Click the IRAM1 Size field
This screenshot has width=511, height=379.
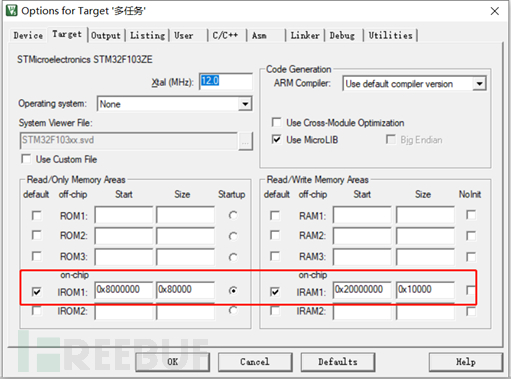[425, 290]
